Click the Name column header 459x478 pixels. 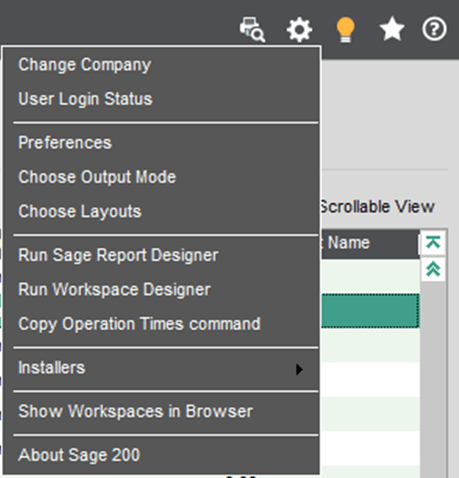(370, 243)
